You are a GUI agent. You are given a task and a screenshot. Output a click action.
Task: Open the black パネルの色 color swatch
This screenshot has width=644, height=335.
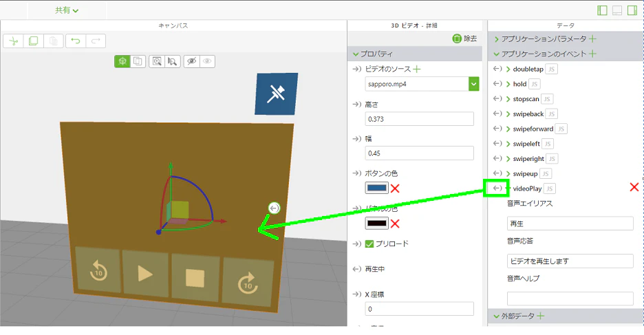click(x=376, y=224)
